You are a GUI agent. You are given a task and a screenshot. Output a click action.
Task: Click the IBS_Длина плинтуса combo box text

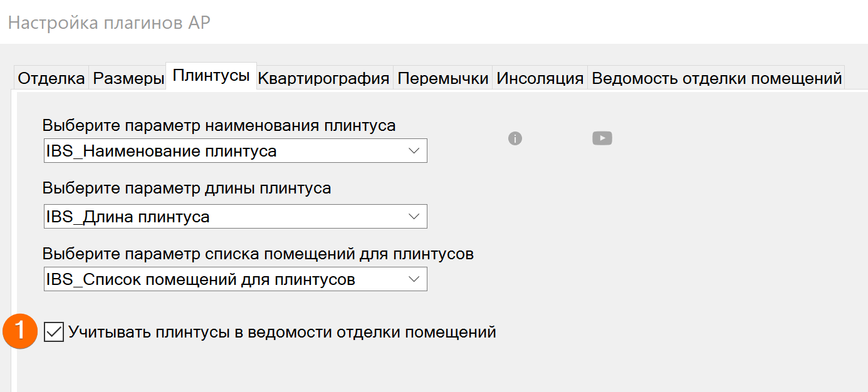128,217
